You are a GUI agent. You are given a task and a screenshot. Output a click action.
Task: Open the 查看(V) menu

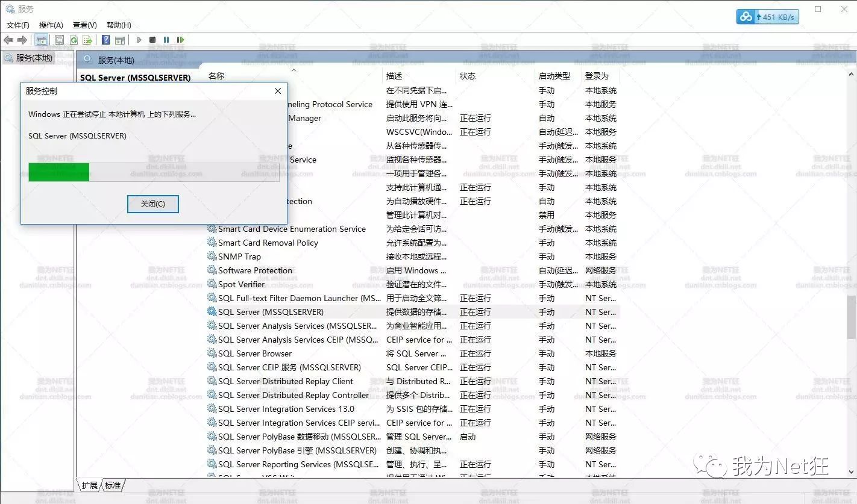[84, 25]
